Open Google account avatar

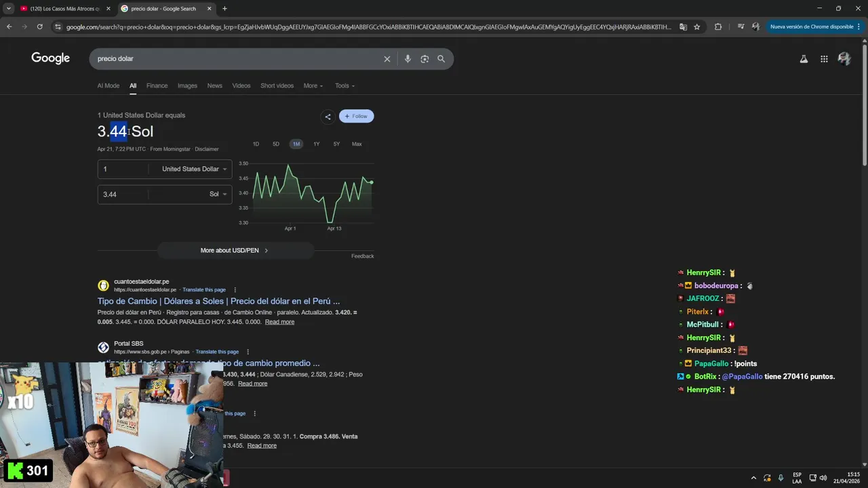click(844, 59)
